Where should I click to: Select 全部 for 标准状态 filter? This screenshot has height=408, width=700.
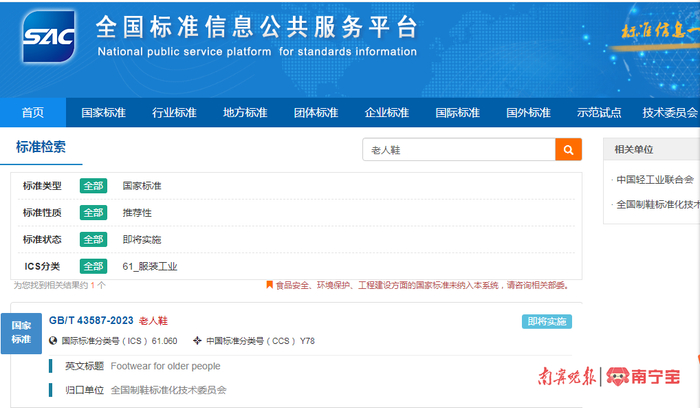pyautogui.click(x=93, y=239)
